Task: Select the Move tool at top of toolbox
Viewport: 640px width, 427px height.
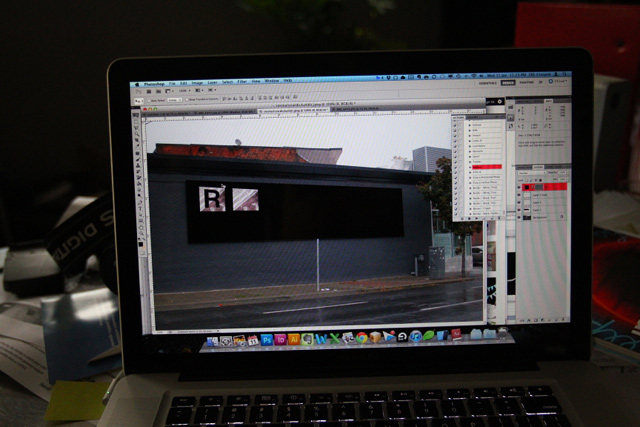Action: pyautogui.click(x=140, y=122)
